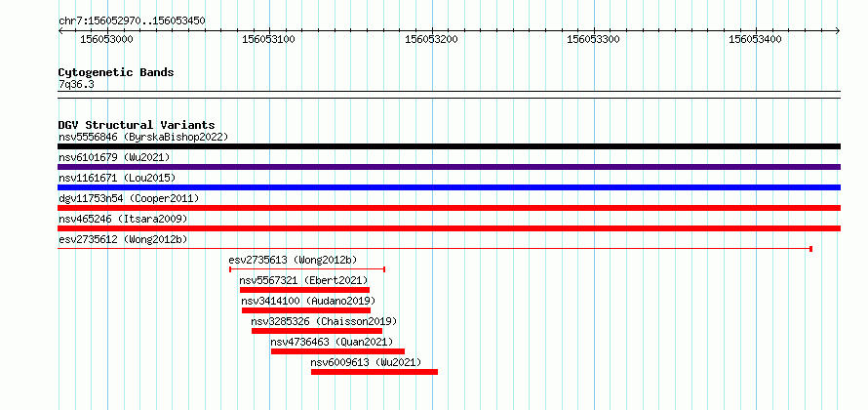Select the nsv6009613 red variant bar
The height and width of the screenshot is (410, 868).
coord(375,372)
